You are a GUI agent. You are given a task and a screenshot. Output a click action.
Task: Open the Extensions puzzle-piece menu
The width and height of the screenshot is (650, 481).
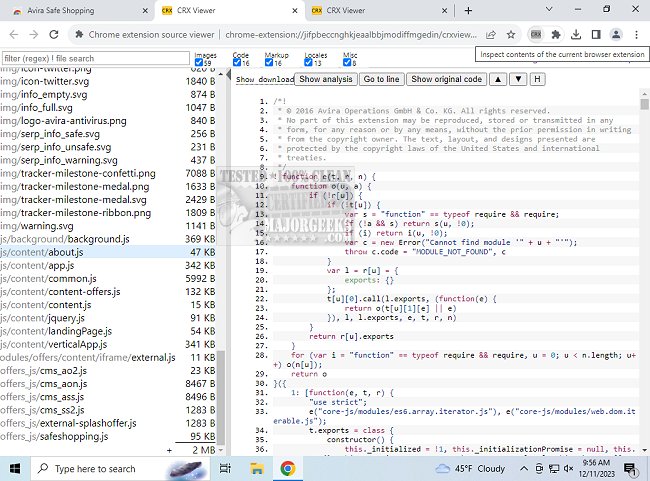coord(558,35)
